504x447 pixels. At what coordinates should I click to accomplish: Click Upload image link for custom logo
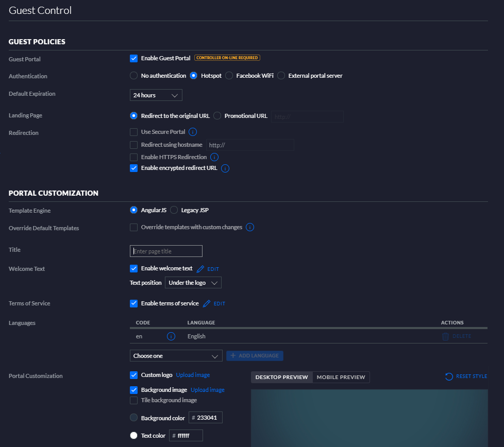(193, 375)
